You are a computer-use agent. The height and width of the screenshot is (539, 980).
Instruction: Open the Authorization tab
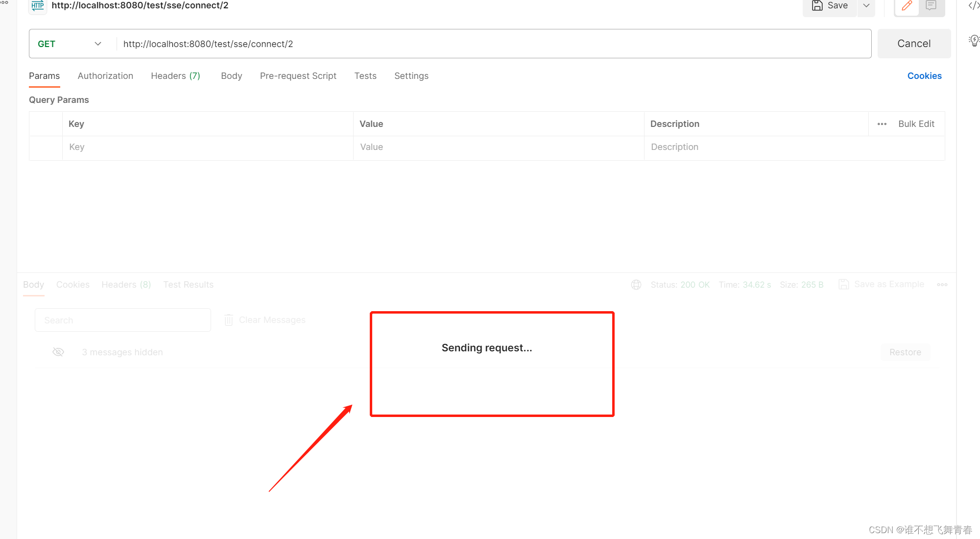(x=105, y=76)
